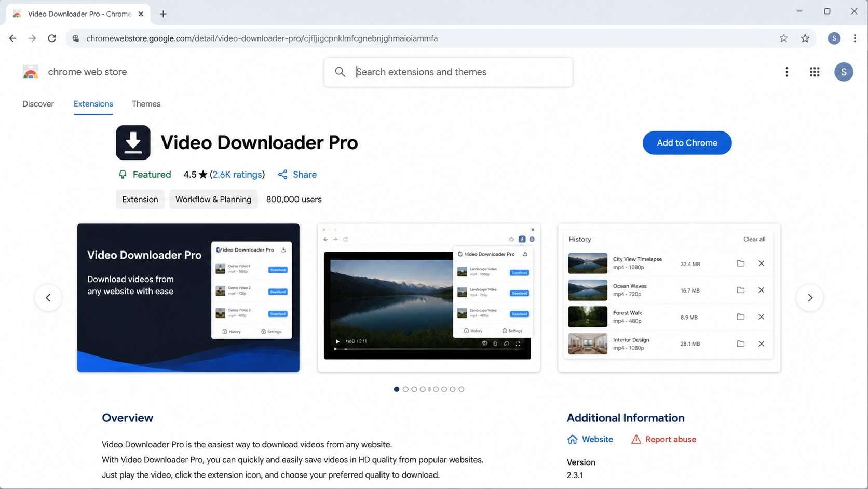The width and height of the screenshot is (868, 489).
Task: Open the History list screenshot
Action: tap(669, 298)
